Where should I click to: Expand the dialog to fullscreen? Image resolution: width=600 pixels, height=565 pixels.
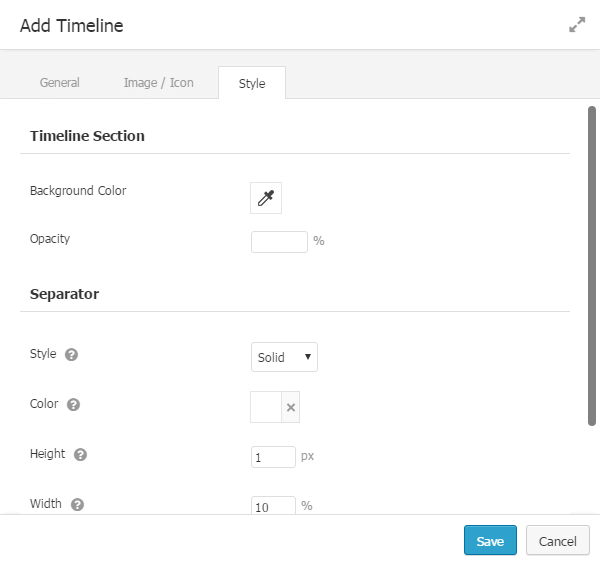(577, 25)
